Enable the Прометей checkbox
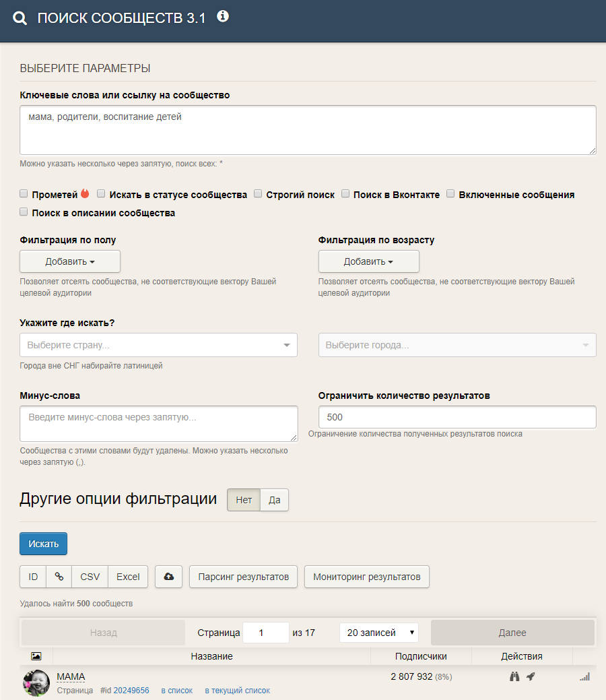Image resolution: width=606 pixels, height=700 pixels. point(24,194)
